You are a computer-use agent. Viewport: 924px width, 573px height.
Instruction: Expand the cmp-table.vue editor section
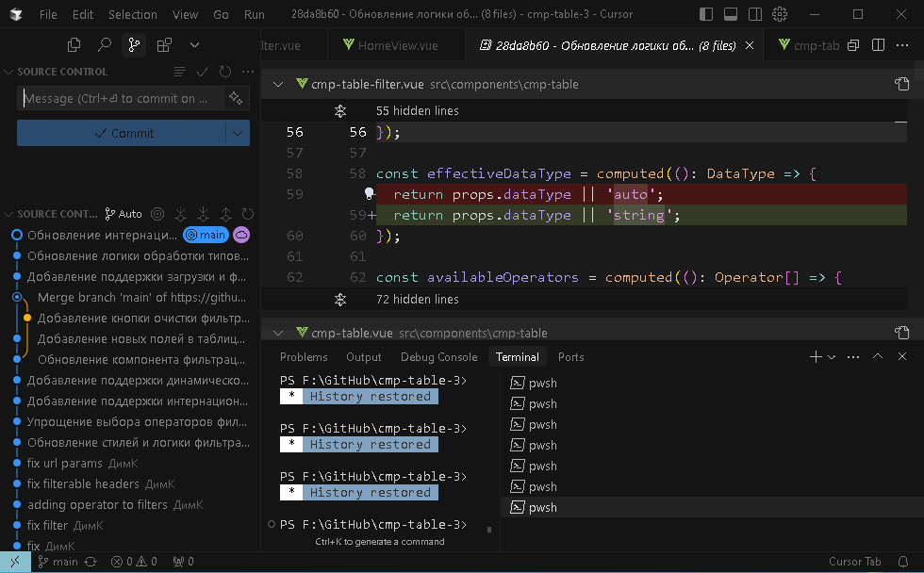click(278, 332)
